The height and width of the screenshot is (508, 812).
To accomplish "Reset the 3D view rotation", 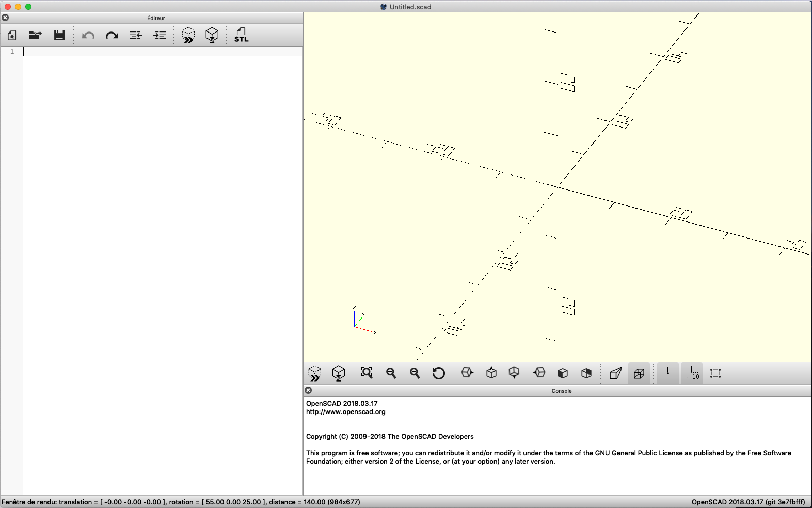I will tap(439, 373).
